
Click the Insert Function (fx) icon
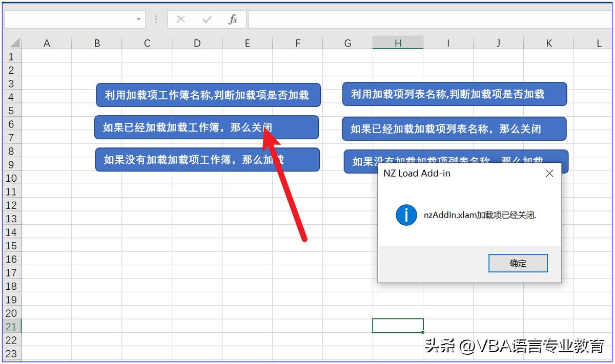pyautogui.click(x=233, y=19)
